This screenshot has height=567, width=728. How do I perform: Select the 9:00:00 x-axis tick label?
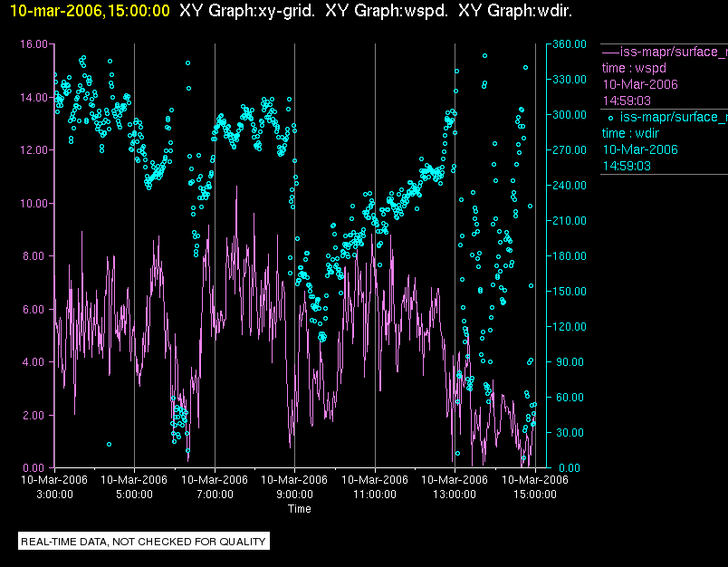point(294,495)
